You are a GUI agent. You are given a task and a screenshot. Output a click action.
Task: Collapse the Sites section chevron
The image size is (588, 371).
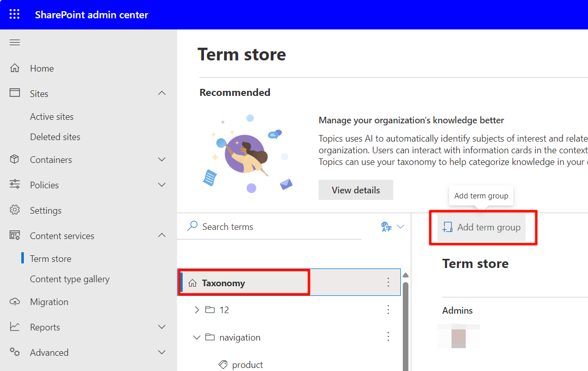[162, 93]
